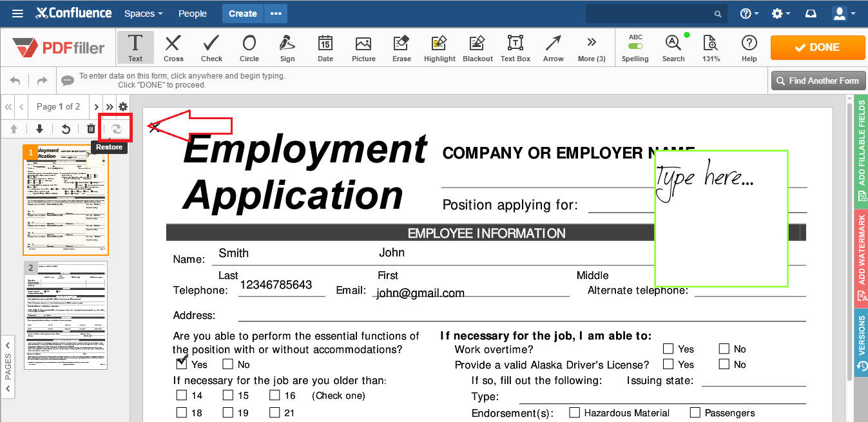The height and width of the screenshot is (422, 868).
Task: Select the Blackout tool
Action: [x=477, y=47]
